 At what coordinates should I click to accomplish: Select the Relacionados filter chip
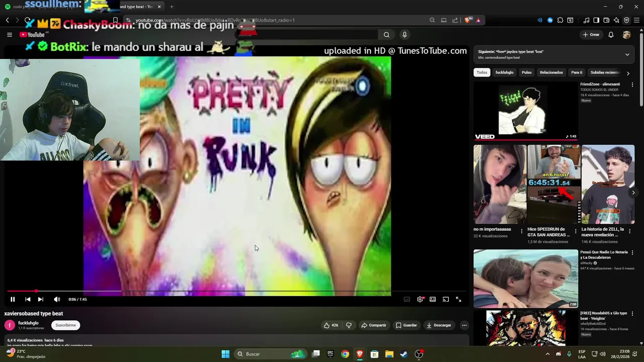551,72
